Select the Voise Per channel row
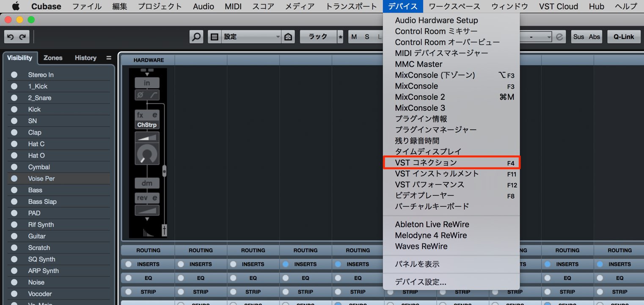The width and height of the screenshot is (644, 305). (59, 178)
